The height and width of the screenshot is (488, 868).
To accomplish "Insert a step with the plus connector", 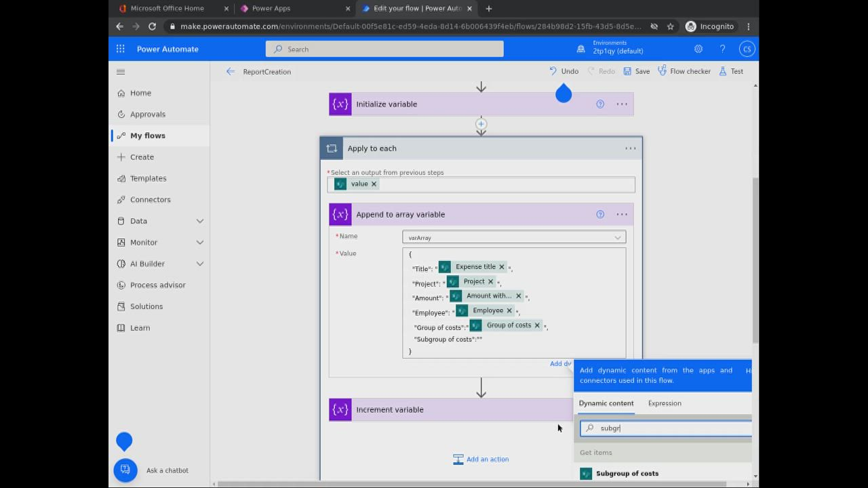I will pos(481,124).
